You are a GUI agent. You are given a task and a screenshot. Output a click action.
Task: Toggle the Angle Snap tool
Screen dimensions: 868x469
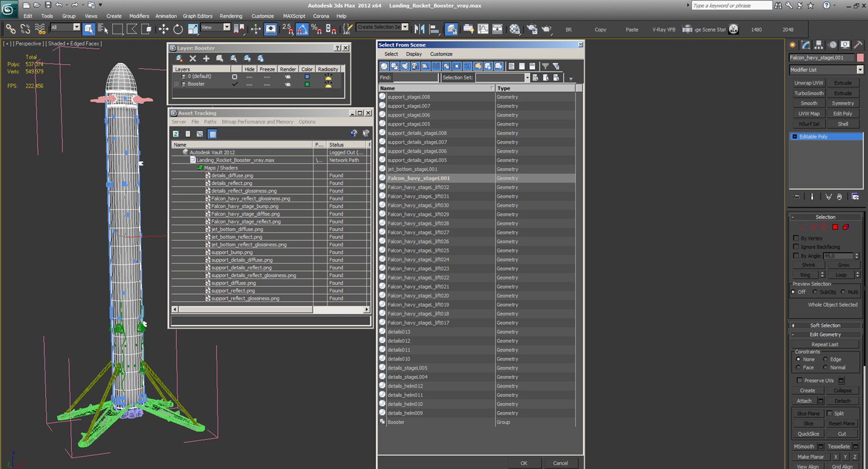(302, 29)
